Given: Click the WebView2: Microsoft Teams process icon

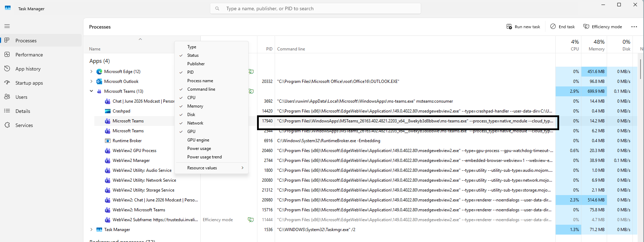Looking at the screenshot, I should click(x=108, y=210).
